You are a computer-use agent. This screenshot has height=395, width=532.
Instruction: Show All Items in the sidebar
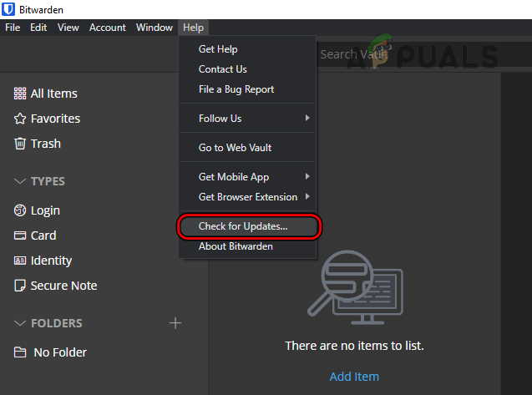pos(54,94)
